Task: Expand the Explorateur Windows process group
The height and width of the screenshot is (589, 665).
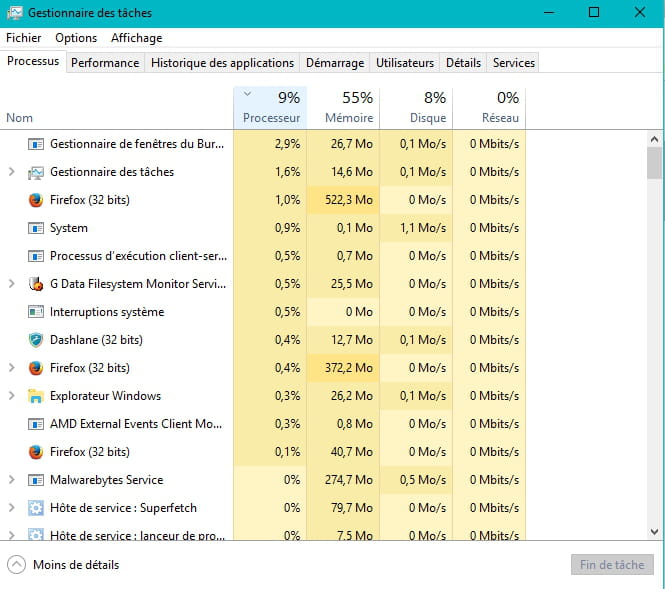Action: [x=12, y=396]
